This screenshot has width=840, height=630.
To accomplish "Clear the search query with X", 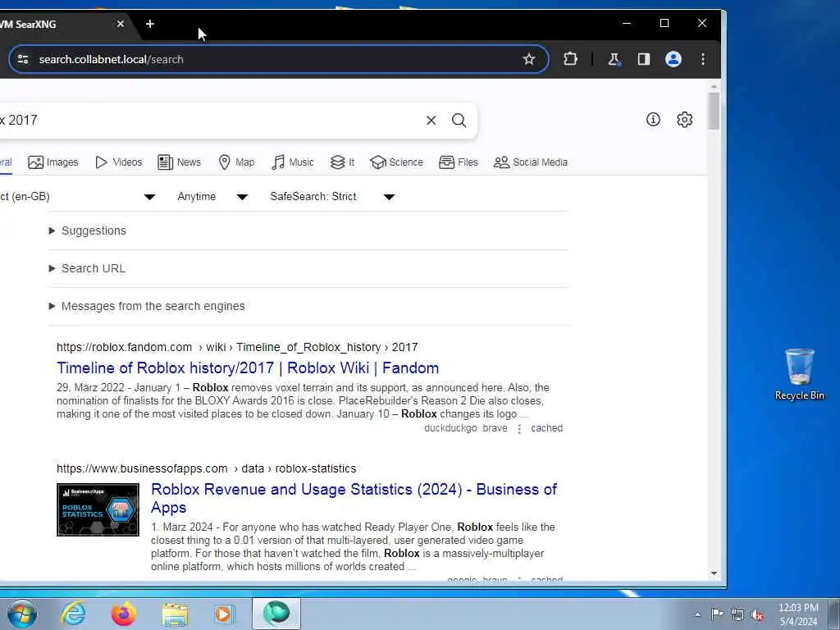I will [x=431, y=121].
